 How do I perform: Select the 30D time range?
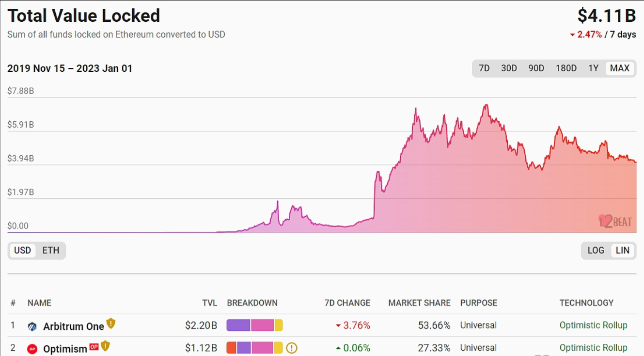click(509, 68)
